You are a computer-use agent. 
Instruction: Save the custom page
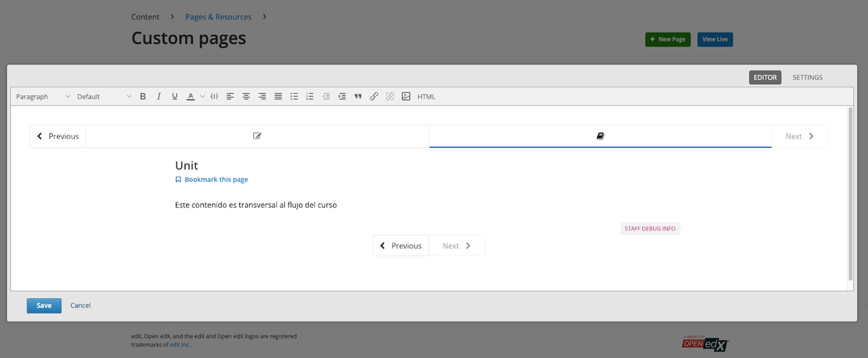(43, 305)
